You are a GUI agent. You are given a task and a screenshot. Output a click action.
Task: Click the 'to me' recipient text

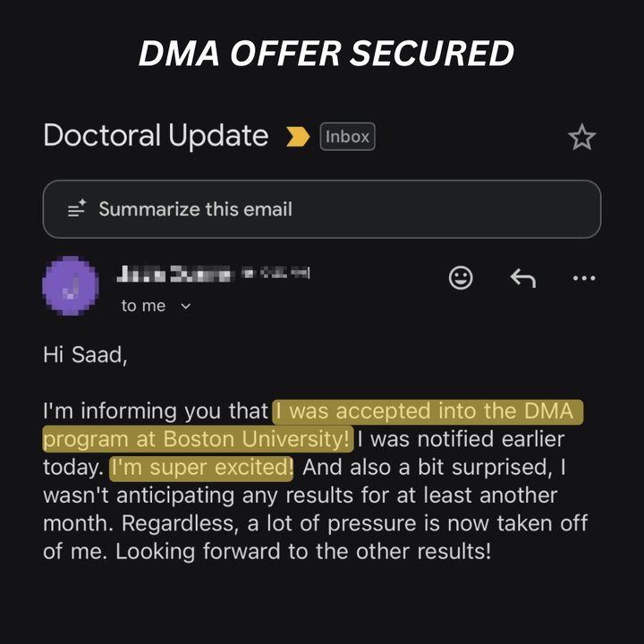click(x=143, y=306)
